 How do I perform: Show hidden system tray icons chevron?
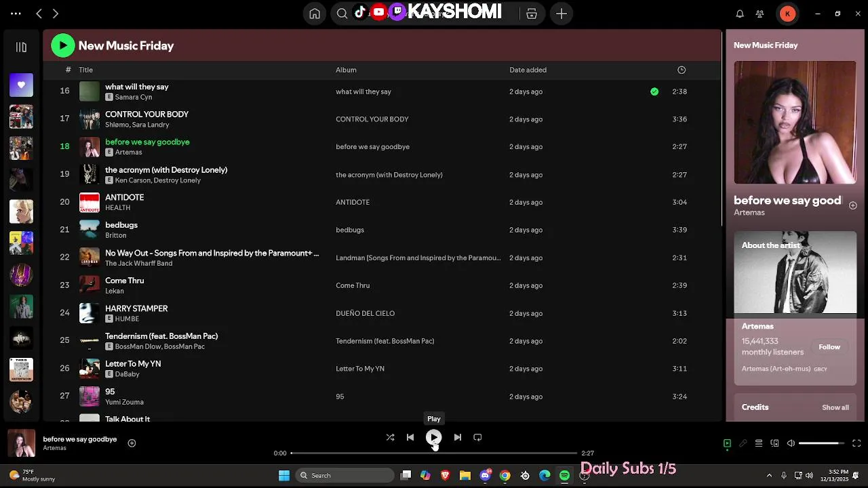769,475
